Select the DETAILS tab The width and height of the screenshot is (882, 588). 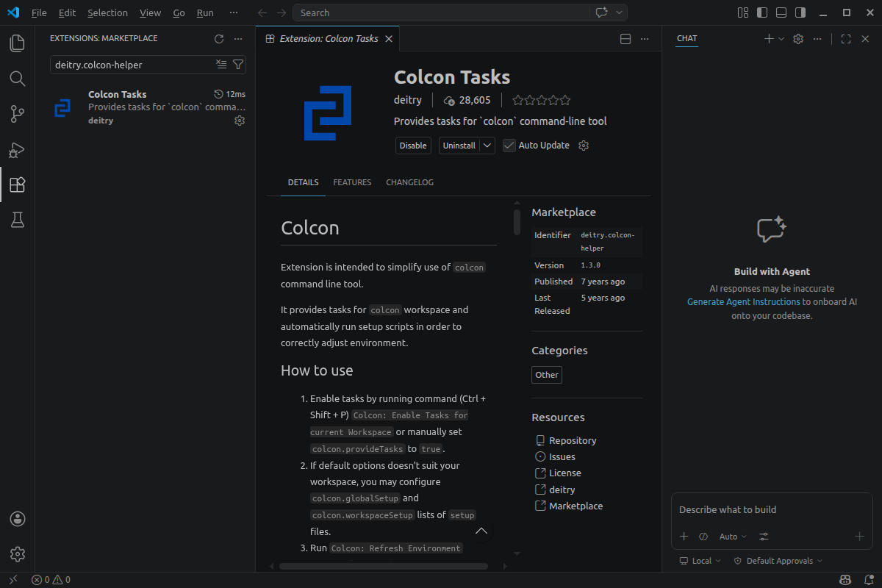(x=303, y=182)
